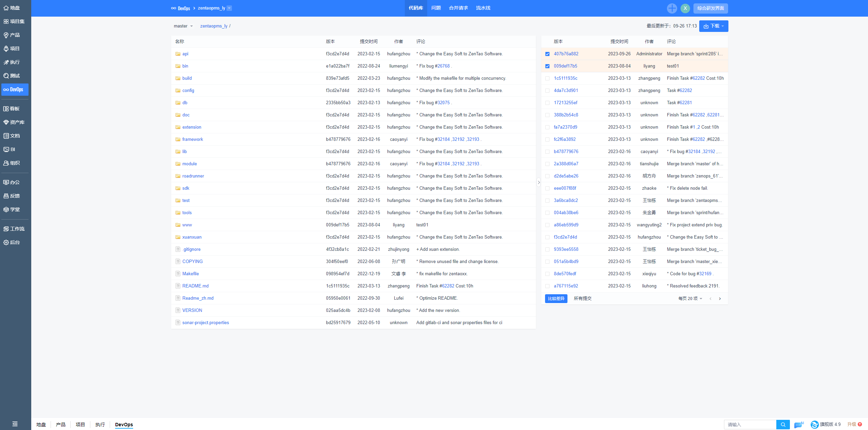
Task: Open the README.md file link
Action: (195, 286)
